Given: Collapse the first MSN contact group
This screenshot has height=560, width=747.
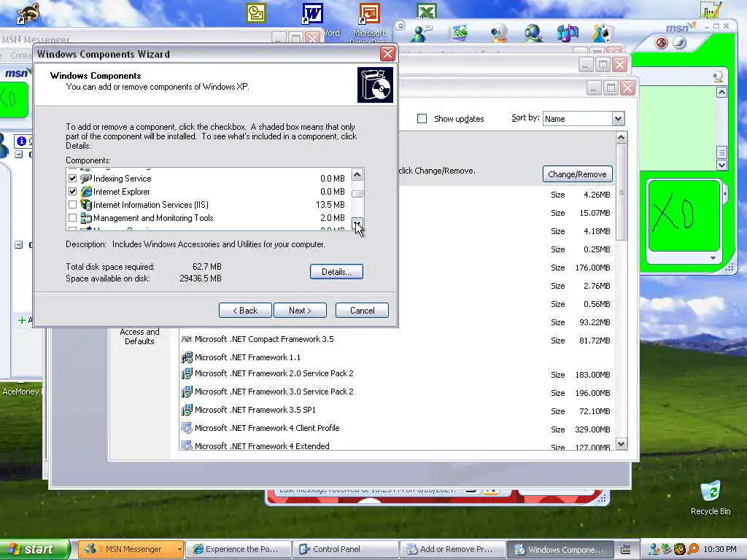Looking at the screenshot, I should coord(18,154).
